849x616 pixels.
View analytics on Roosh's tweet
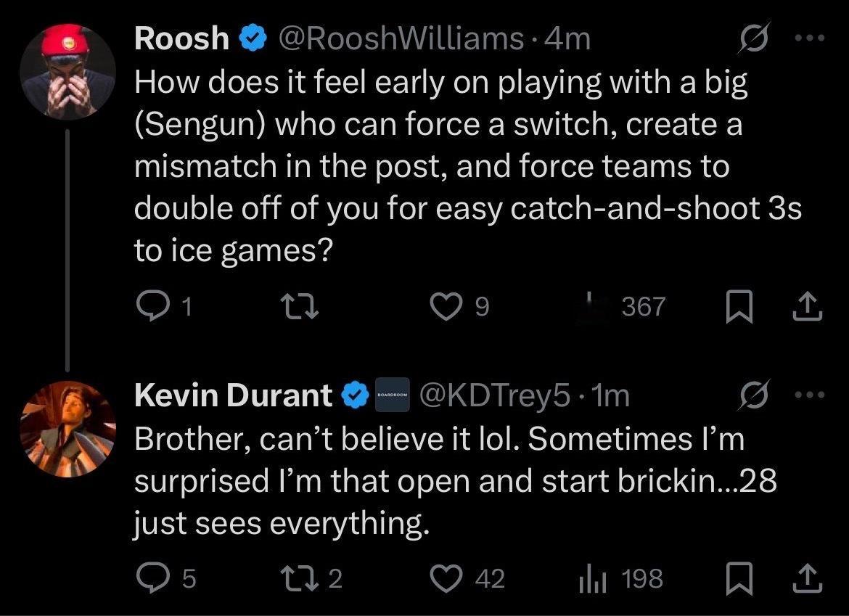(x=595, y=306)
